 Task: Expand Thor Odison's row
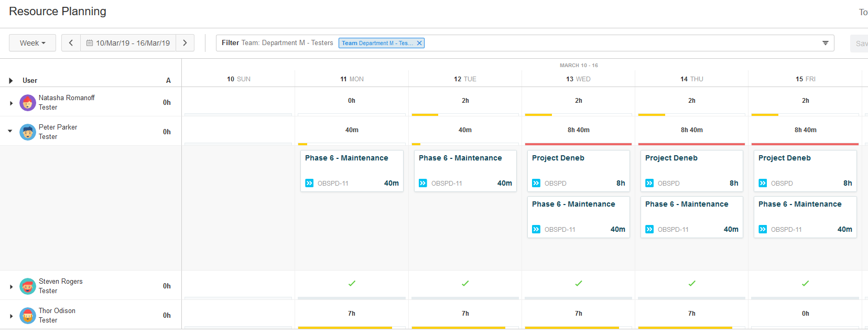[x=11, y=316]
